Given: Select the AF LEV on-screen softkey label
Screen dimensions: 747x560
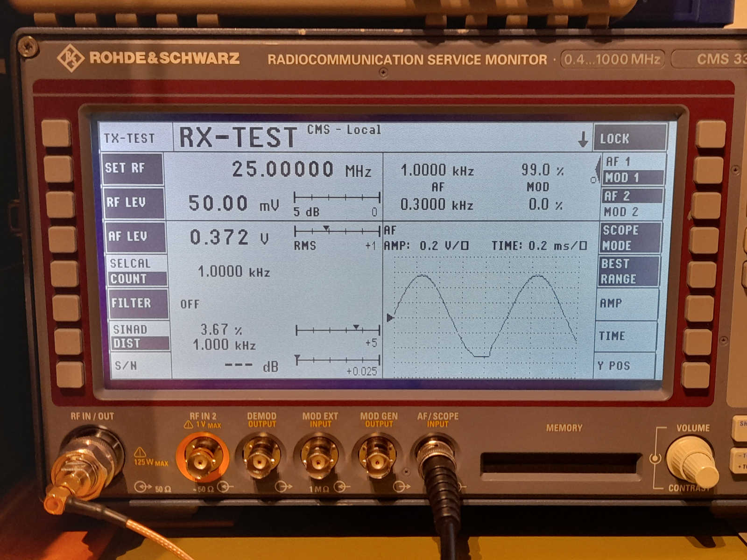Looking at the screenshot, I should click(x=135, y=237).
